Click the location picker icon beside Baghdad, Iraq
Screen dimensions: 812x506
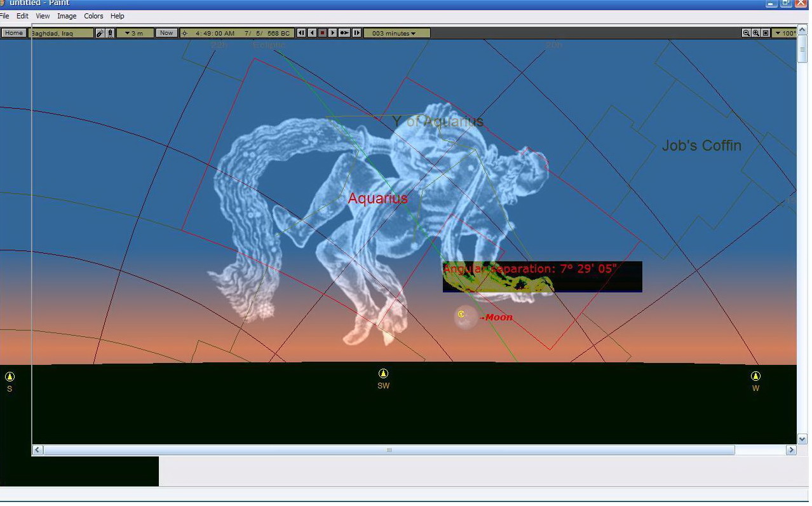pyautogui.click(x=100, y=33)
